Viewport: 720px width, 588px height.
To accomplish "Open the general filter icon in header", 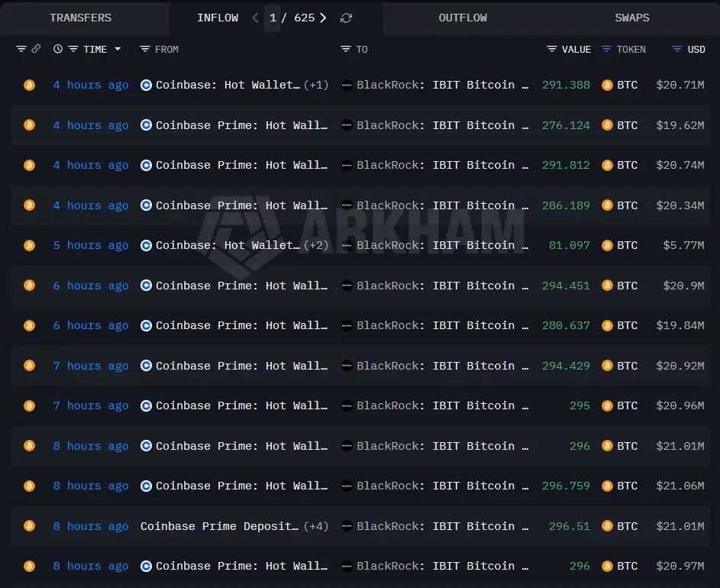I will tap(21, 49).
